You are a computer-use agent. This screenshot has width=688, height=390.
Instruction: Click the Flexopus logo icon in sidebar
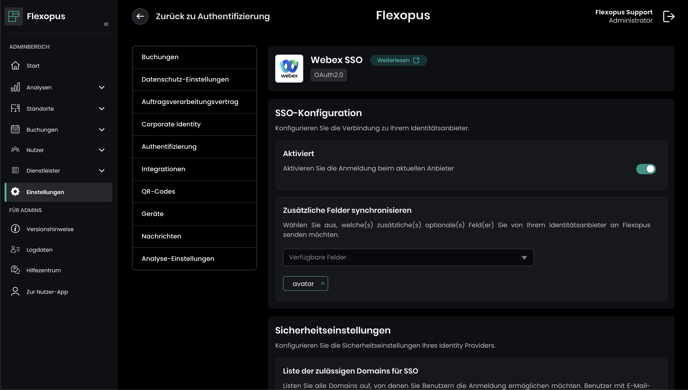pyautogui.click(x=14, y=16)
